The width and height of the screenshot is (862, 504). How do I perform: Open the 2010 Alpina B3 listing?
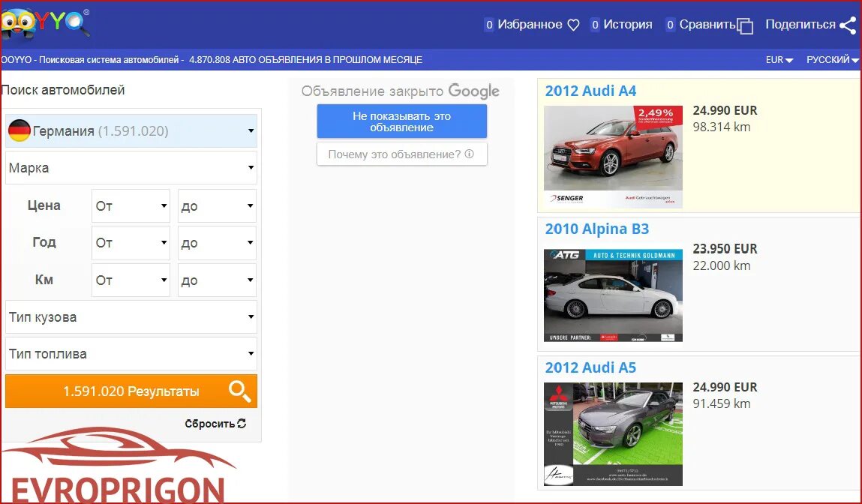click(x=597, y=229)
